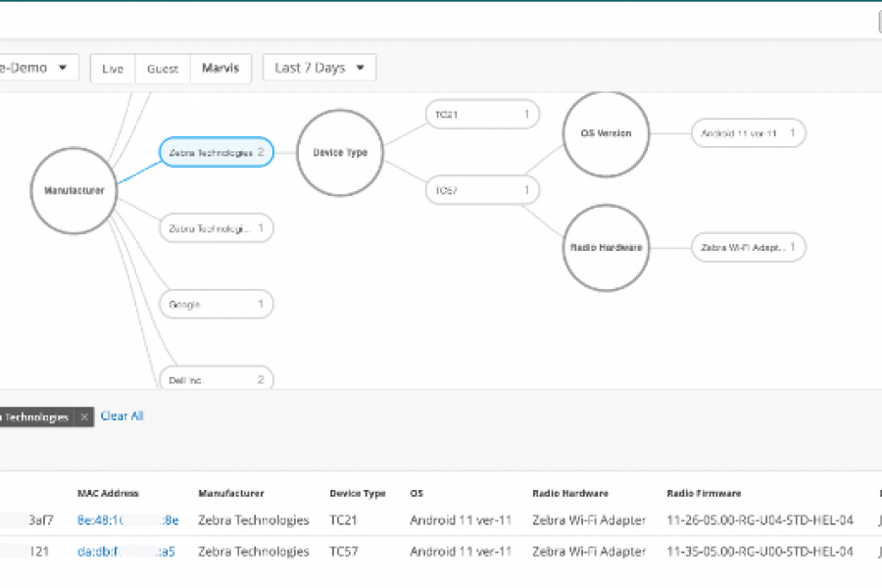
Task: Sort table by Radio Firmware column header
Action: coord(704,494)
